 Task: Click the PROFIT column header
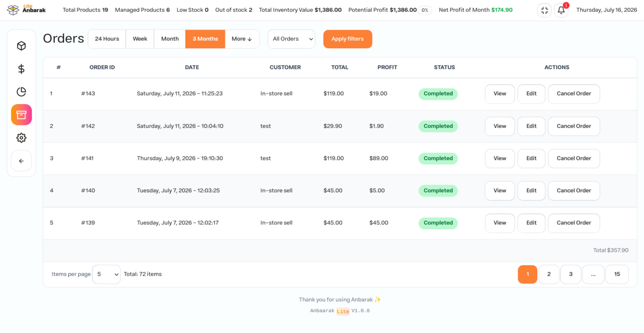(x=387, y=68)
